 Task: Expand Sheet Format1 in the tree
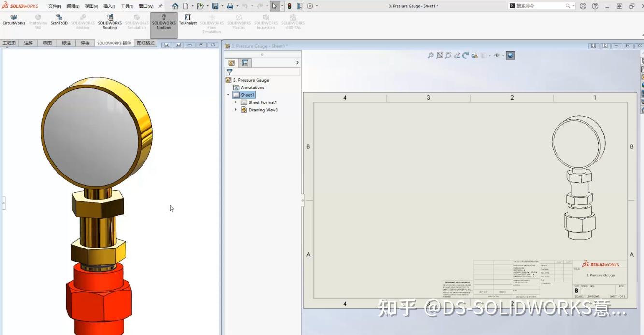click(x=236, y=102)
